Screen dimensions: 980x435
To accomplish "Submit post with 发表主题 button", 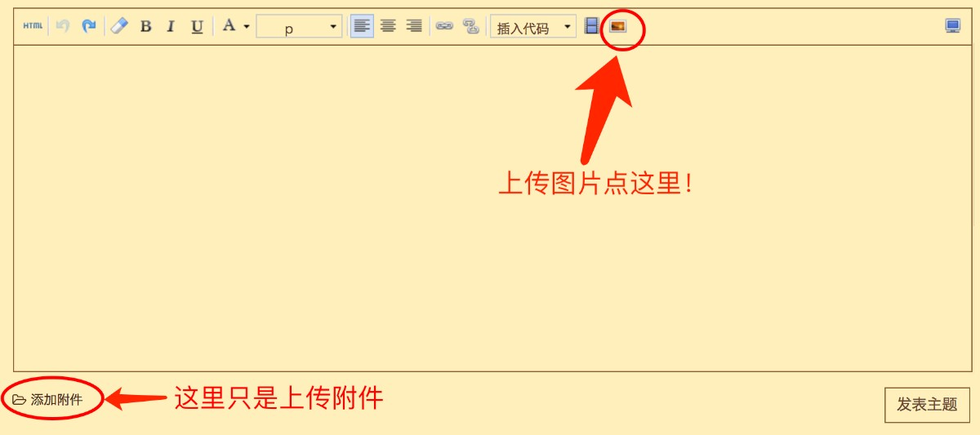I will coord(927,405).
